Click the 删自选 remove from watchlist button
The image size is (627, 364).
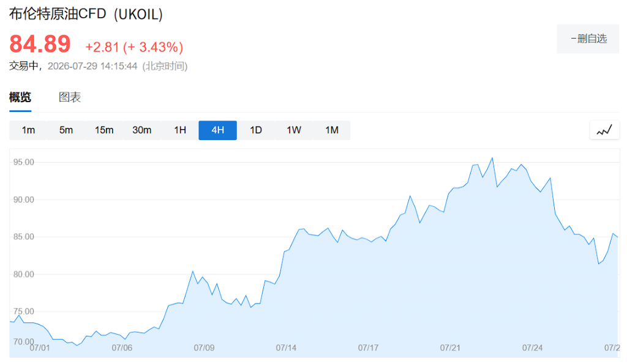[x=588, y=39]
